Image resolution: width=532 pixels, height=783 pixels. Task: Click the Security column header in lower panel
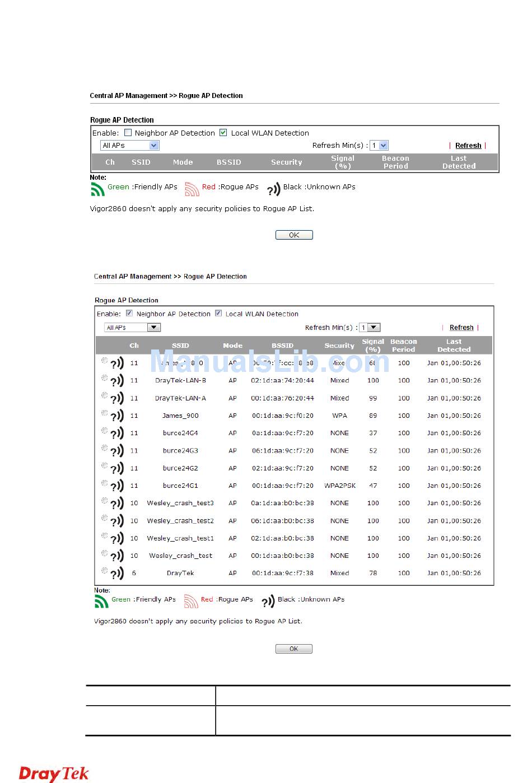click(x=339, y=346)
